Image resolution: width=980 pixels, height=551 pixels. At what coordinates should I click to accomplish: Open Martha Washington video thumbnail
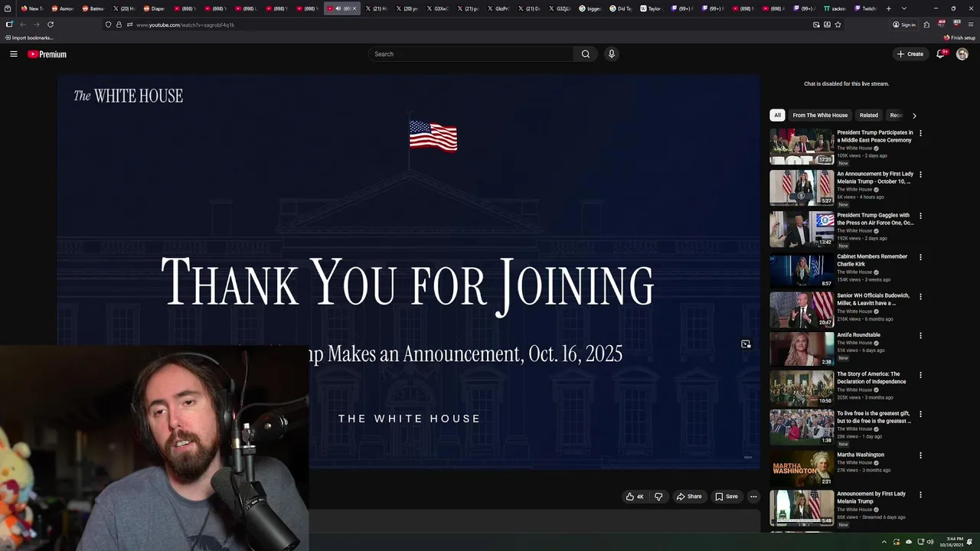pyautogui.click(x=802, y=468)
